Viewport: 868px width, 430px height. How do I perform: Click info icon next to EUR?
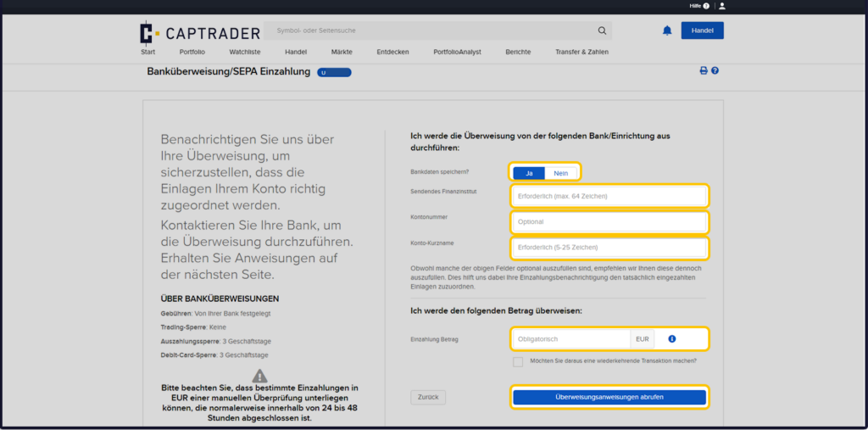(x=672, y=338)
